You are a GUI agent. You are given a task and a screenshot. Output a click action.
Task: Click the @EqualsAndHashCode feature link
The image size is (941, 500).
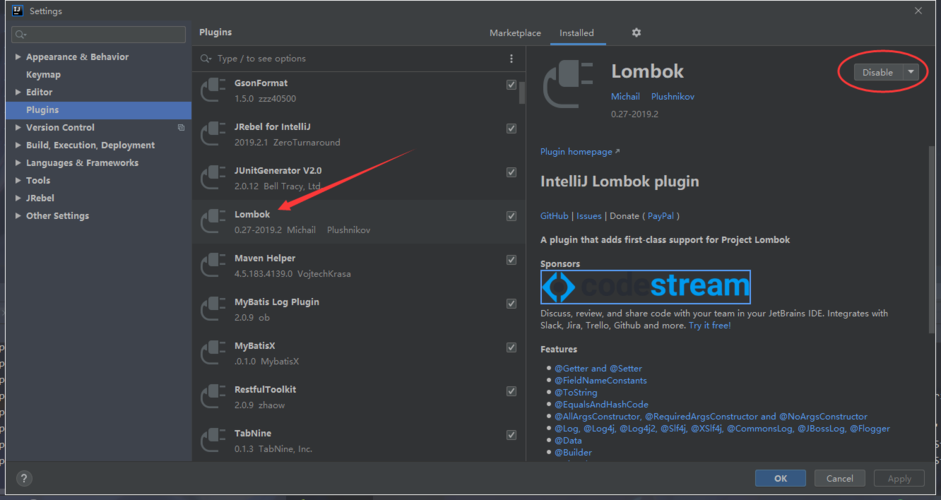(601, 404)
